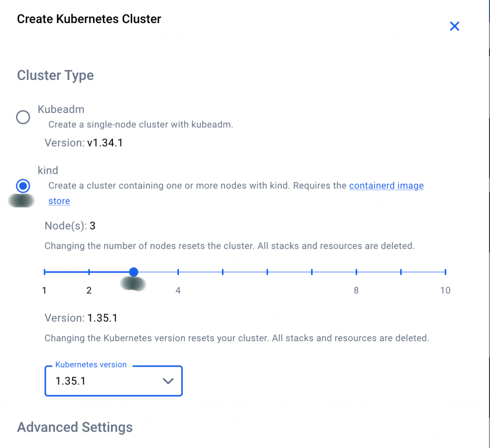This screenshot has width=490, height=448.
Task: Set node slider to 2 nodes
Action: 89,272
